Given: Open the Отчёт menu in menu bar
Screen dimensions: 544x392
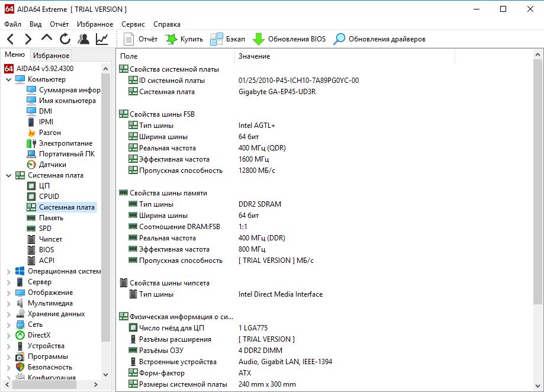Looking at the screenshot, I should (x=59, y=24).
